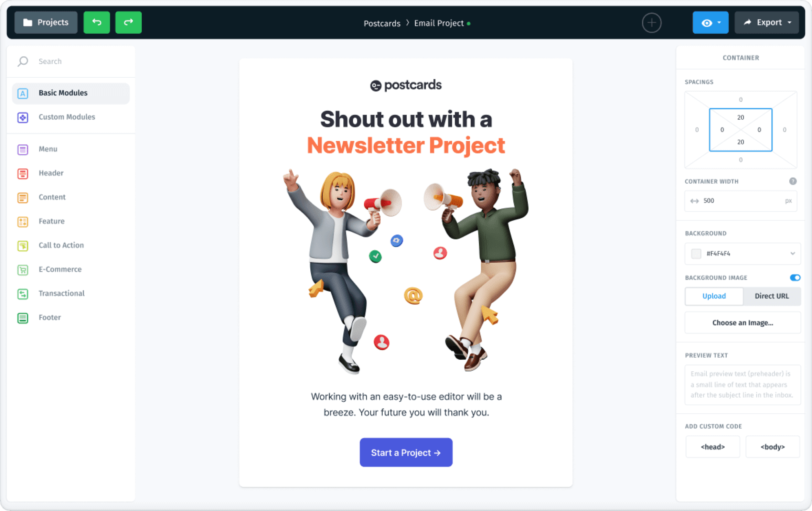Click the Container Width input field

coord(741,201)
